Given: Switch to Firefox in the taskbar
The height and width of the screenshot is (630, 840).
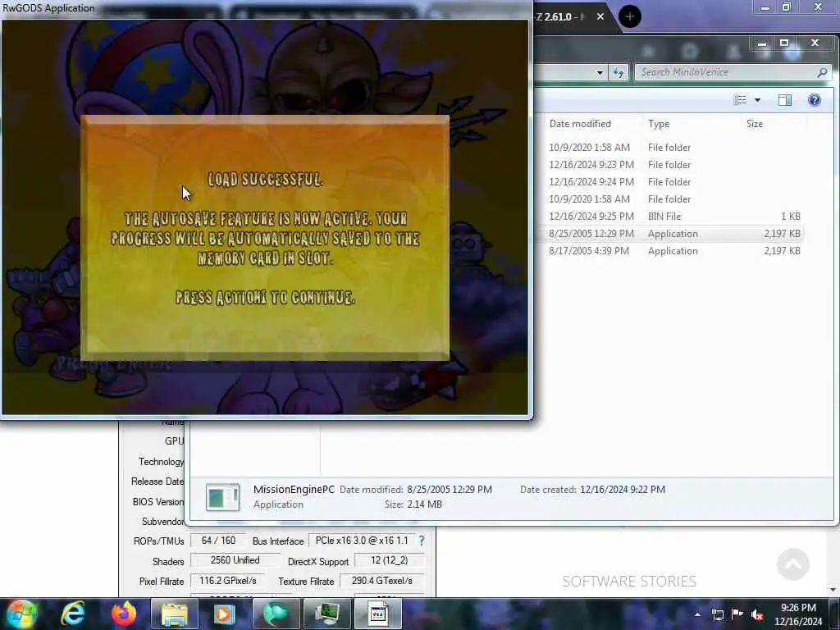Looking at the screenshot, I should click(124, 614).
